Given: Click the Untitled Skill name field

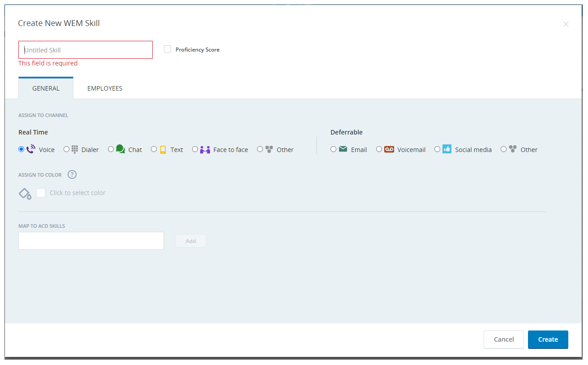Looking at the screenshot, I should (86, 50).
